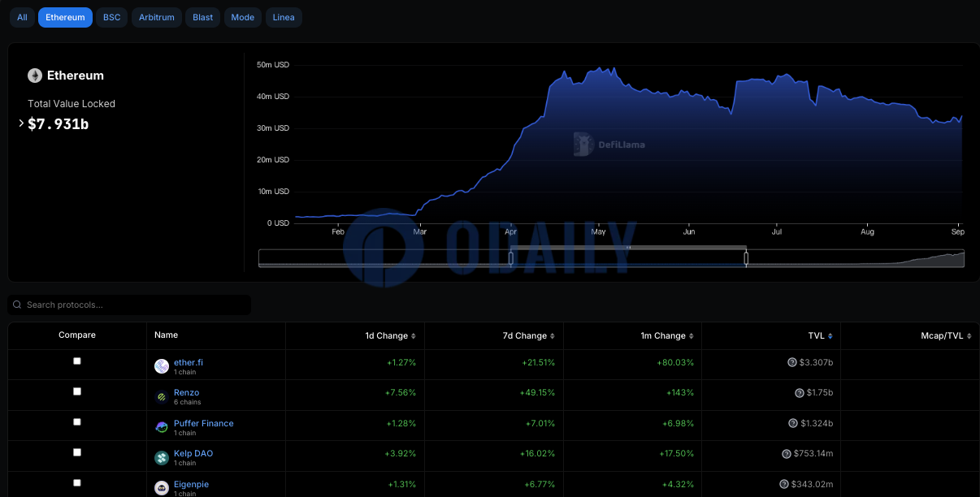The width and height of the screenshot is (980, 497).
Task: Click the +6.98% value for Puffer Finance
Action: [679, 423]
